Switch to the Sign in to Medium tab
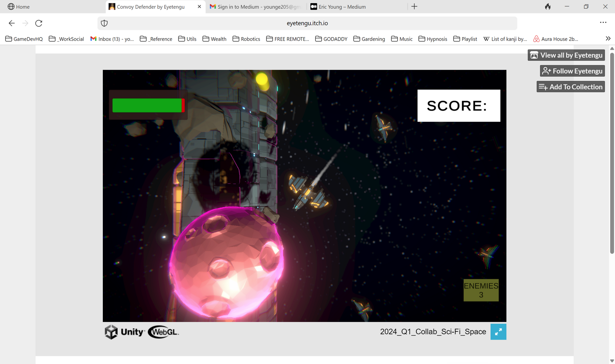The height and width of the screenshot is (364, 615). 256,7
